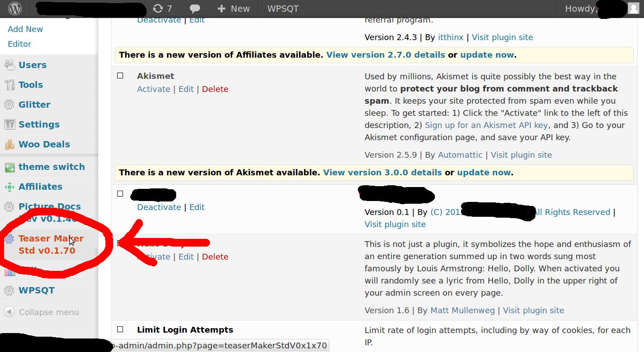Viewport: 644px width, 352px height.
Task: Deactivate the Version 0.1 plugin
Action: click(159, 207)
